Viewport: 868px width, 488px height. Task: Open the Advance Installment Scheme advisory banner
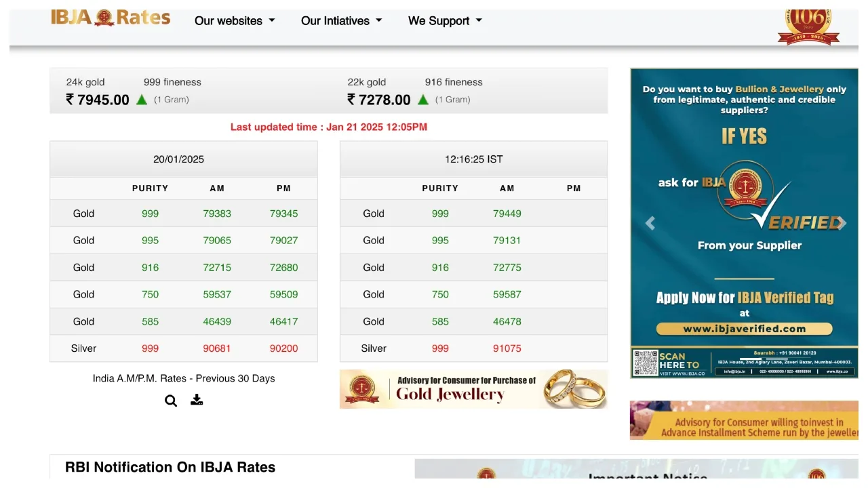click(744, 420)
